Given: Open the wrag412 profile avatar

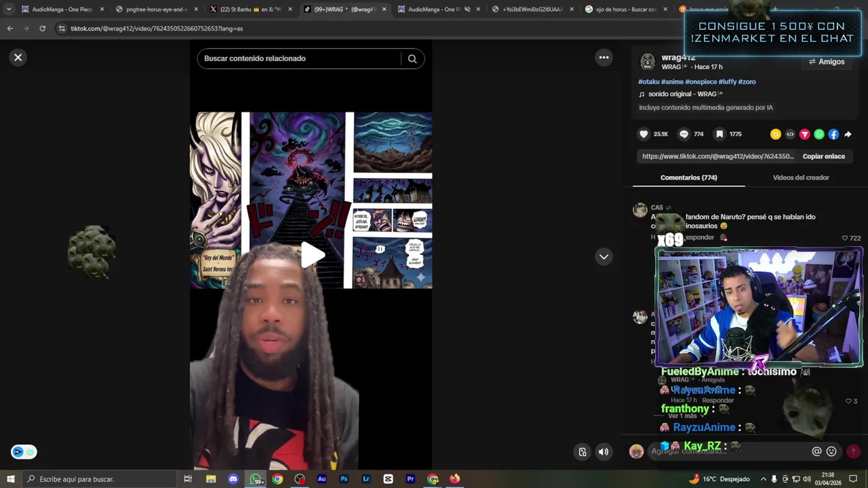Looking at the screenshot, I should [648, 62].
